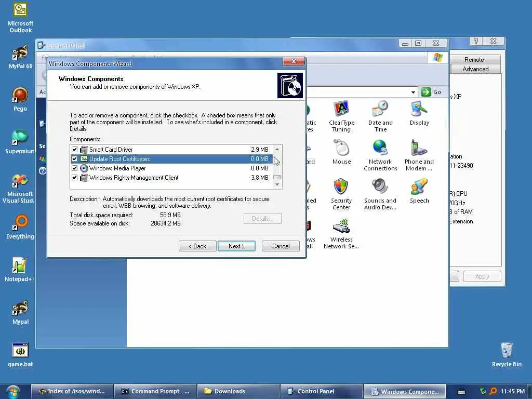Select the Pego desktop shortcut
This screenshot has height=399, width=532.
click(x=20, y=99)
